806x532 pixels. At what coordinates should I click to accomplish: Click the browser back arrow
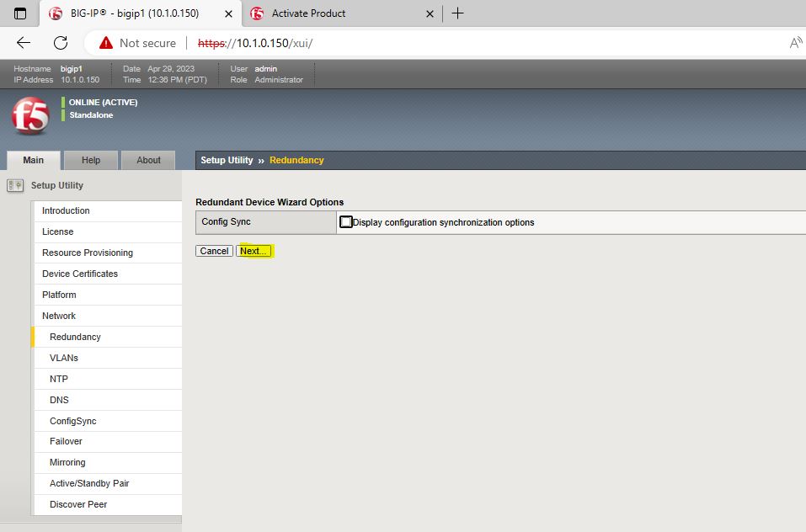(x=24, y=43)
